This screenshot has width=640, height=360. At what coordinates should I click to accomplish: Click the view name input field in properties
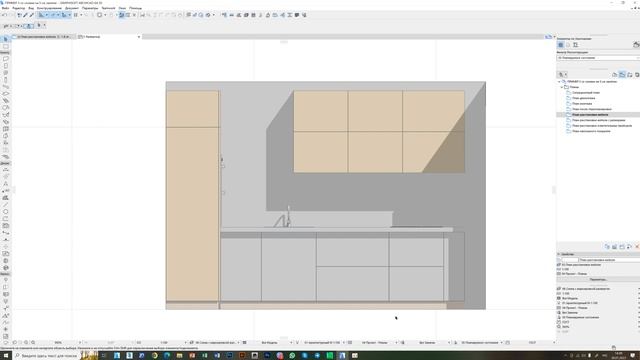tap(609, 260)
